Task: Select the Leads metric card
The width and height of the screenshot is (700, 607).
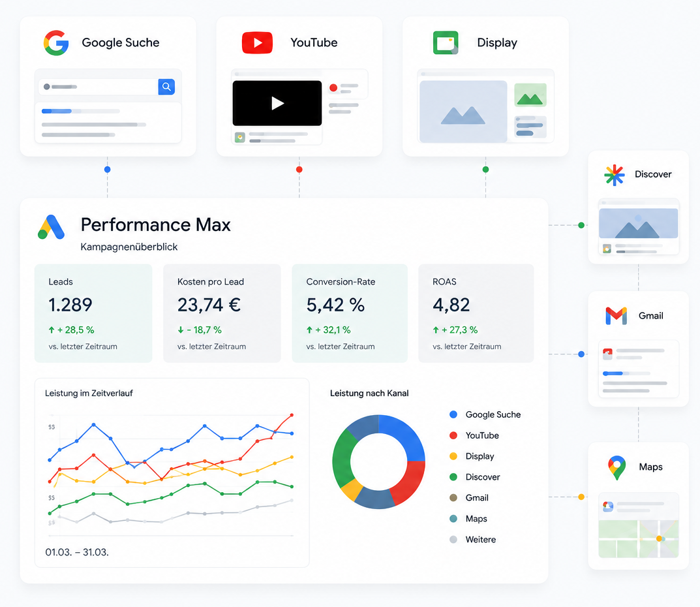Action: [93, 313]
